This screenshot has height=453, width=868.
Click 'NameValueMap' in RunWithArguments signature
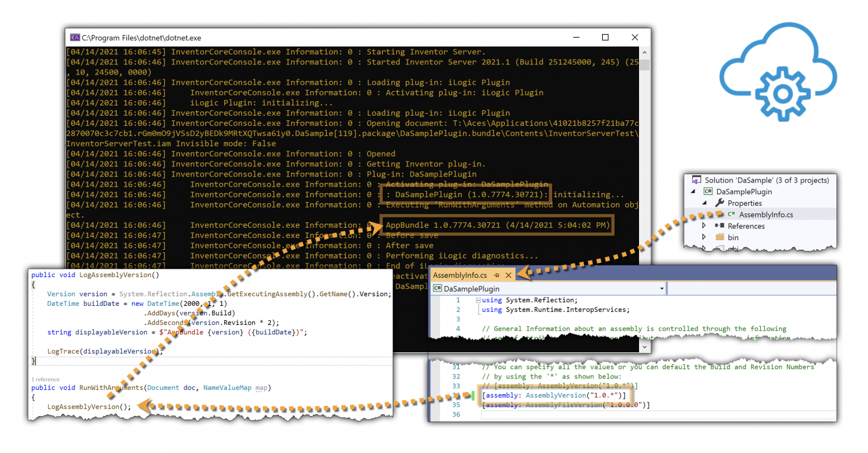click(x=228, y=387)
